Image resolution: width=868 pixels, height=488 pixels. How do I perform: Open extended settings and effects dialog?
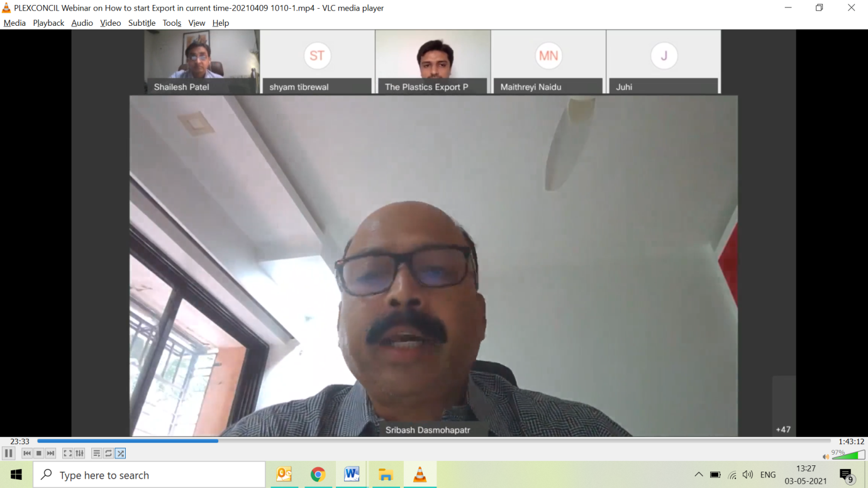(80, 453)
